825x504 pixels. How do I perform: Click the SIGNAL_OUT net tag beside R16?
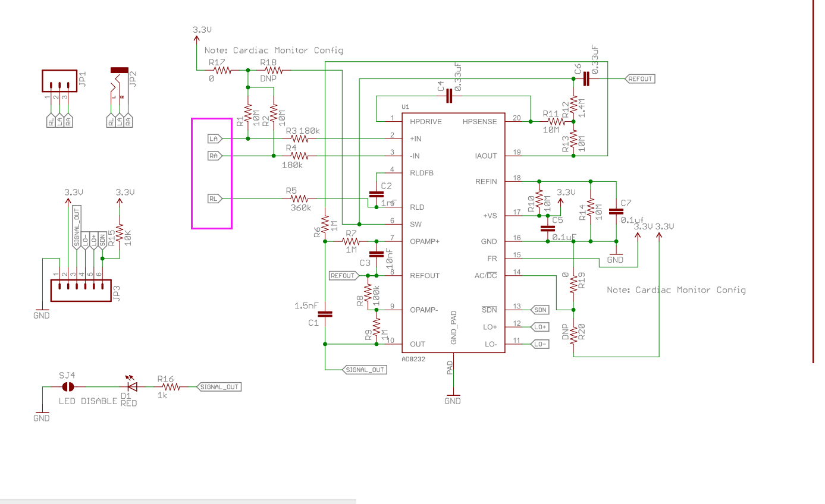pyautogui.click(x=219, y=387)
